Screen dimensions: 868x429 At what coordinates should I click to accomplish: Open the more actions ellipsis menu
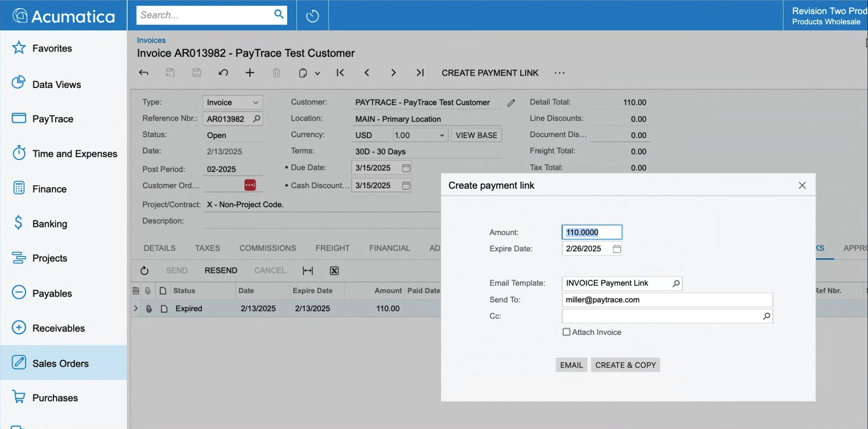click(560, 73)
